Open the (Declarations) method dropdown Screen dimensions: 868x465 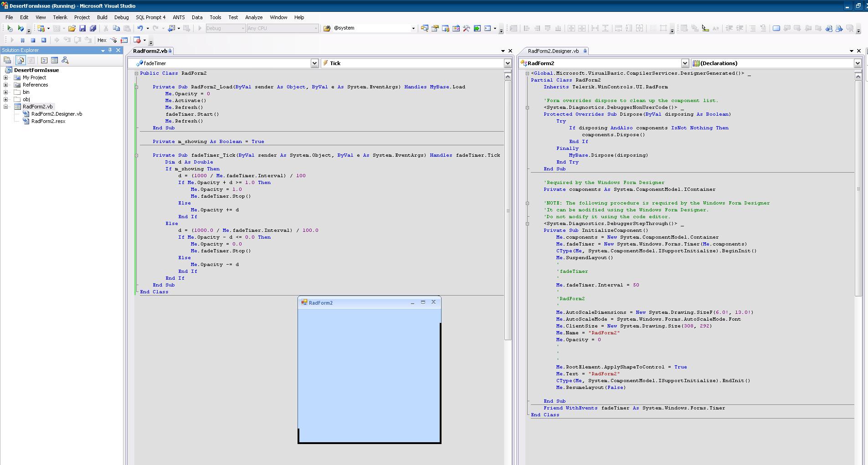857,63
